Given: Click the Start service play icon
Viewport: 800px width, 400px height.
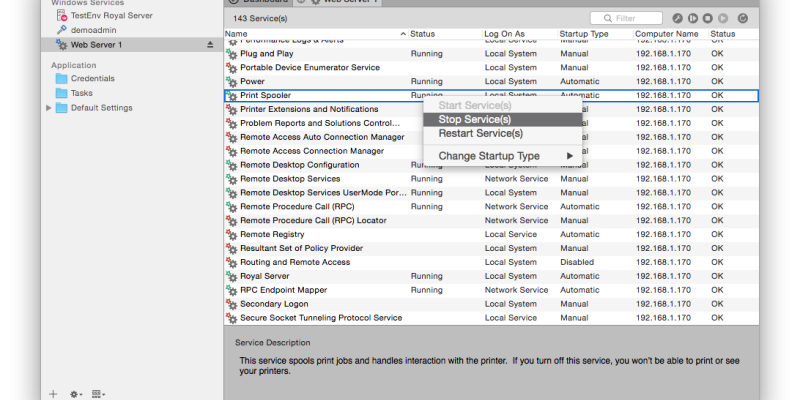Looking at the screenshot, I should pyautogui.click(x=725, y=18).
